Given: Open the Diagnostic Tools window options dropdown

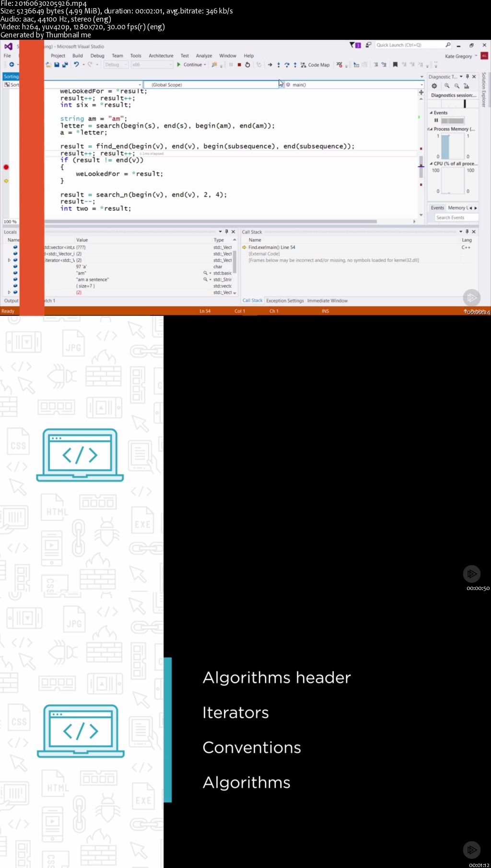Looking at the screenshot, I should (461, 77).
